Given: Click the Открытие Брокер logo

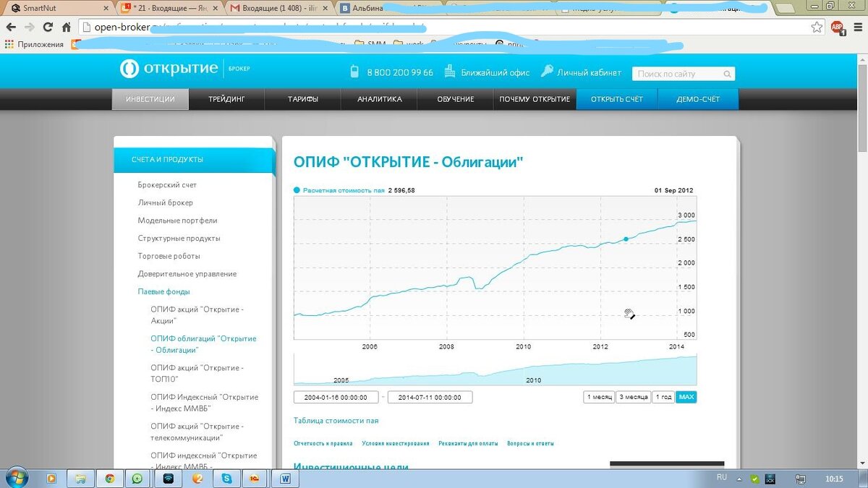Looking at the screenshot, I should click(x=184, y=69).
